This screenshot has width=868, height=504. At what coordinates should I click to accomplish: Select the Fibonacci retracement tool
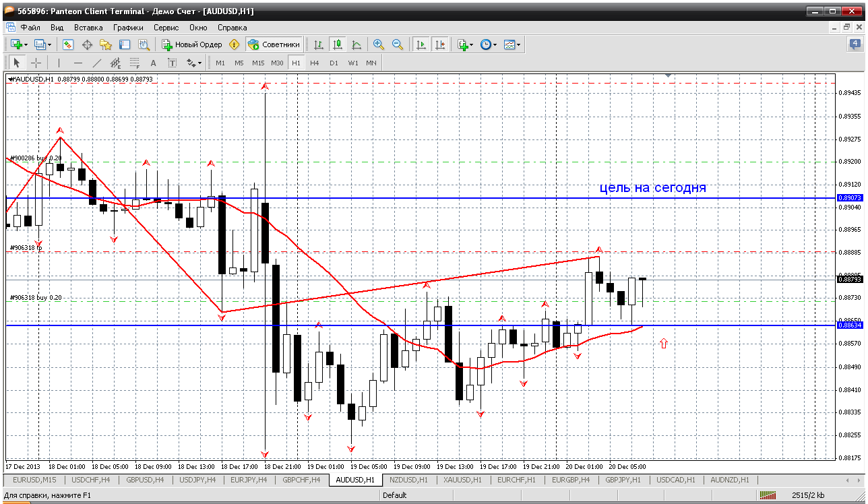[134, 63]
